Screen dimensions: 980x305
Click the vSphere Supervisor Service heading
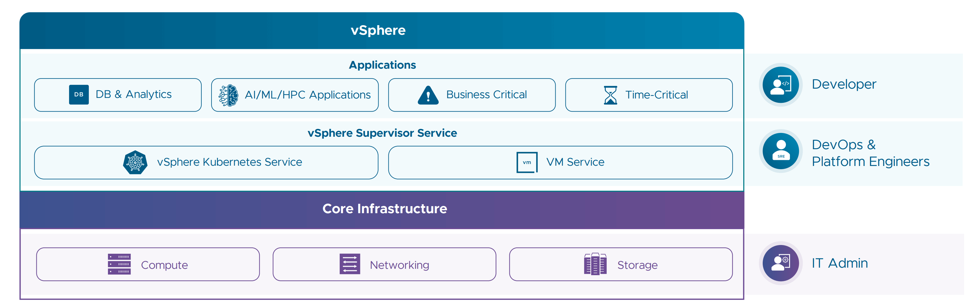pyautogui.click(x=382, y=133)
